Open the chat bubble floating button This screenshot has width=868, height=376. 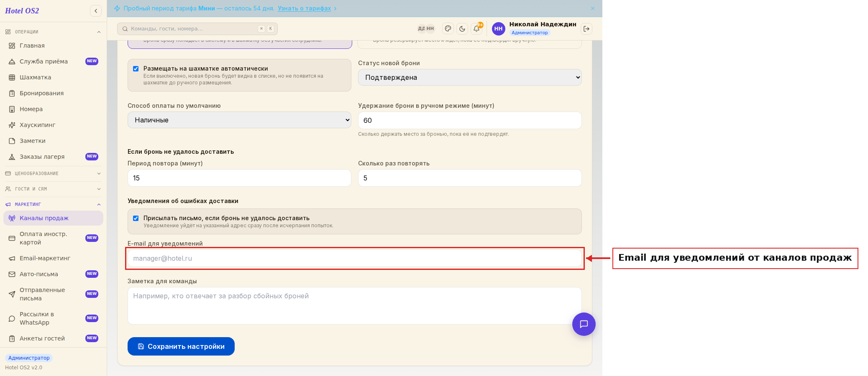click(x=584, y=324)
